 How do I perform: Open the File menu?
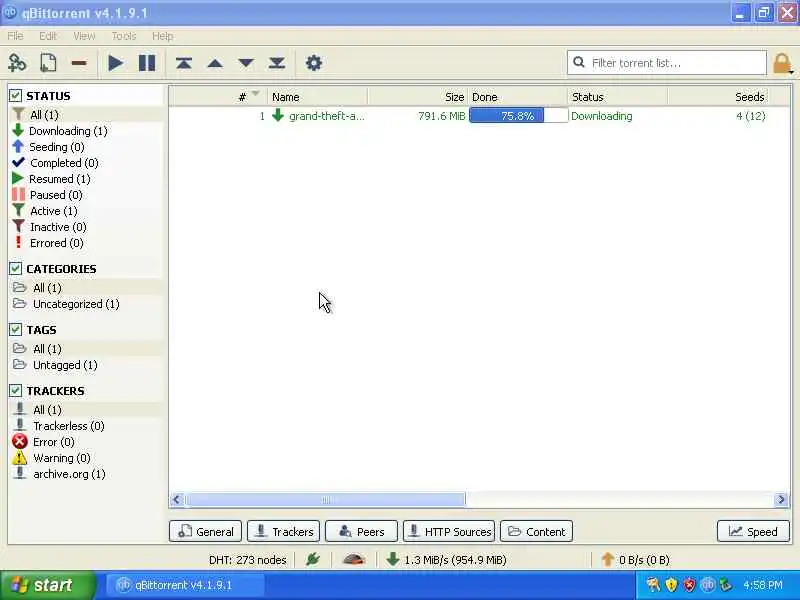pyautogui.click(x=15, y=36)
